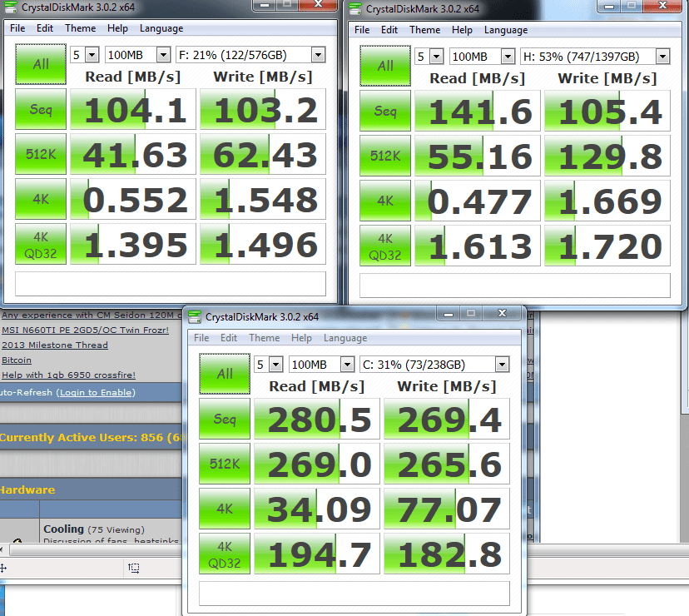Open Theme menu in the F: drive window
This screenshot has width=689, height=616.
pos(81,28)
